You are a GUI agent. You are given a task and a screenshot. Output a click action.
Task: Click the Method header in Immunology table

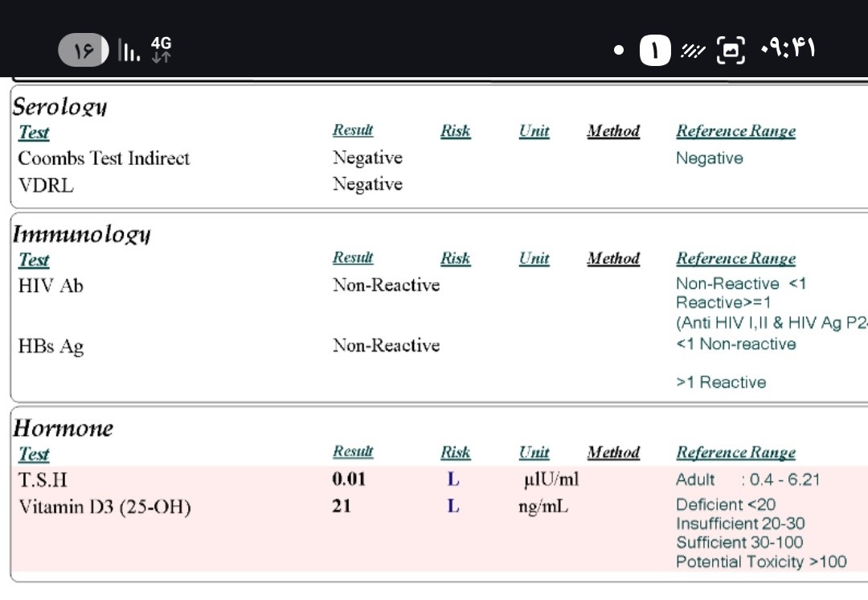(613, 258)
